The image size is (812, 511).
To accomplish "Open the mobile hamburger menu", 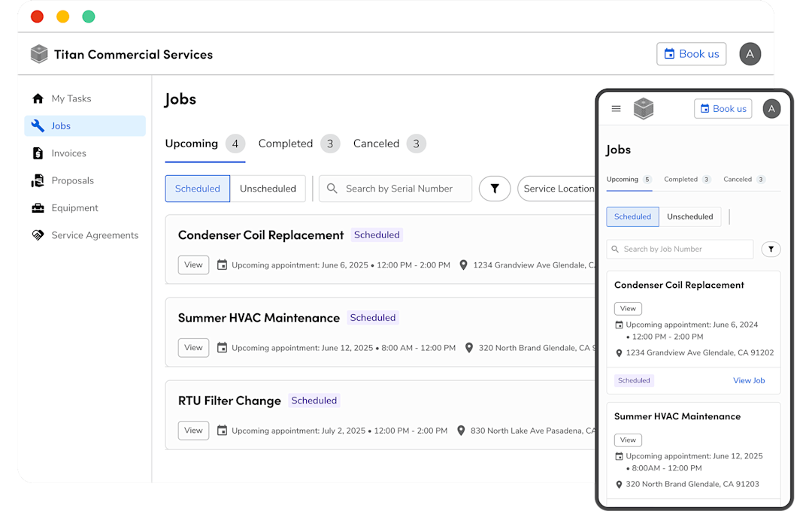I will coord(616,109).
